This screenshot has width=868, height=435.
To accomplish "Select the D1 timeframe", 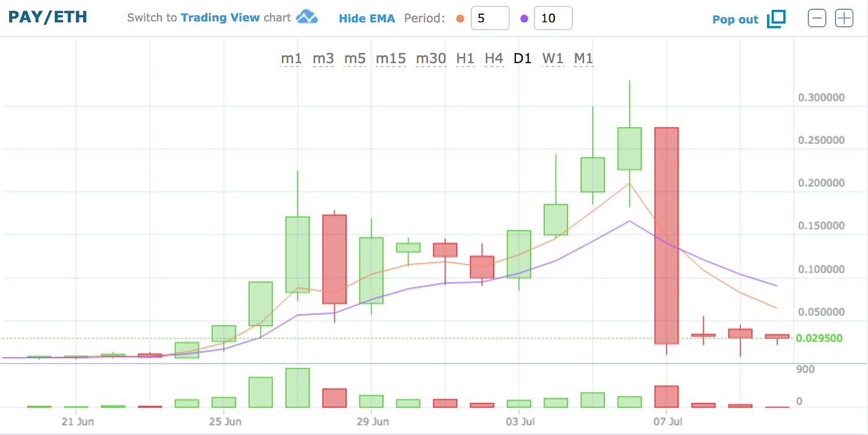I will pyautogui.click(x=523, y=59).
